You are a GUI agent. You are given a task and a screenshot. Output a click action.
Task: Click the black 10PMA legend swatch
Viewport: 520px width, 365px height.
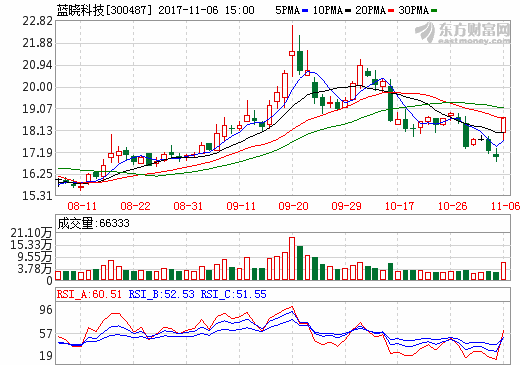point(348,11)
